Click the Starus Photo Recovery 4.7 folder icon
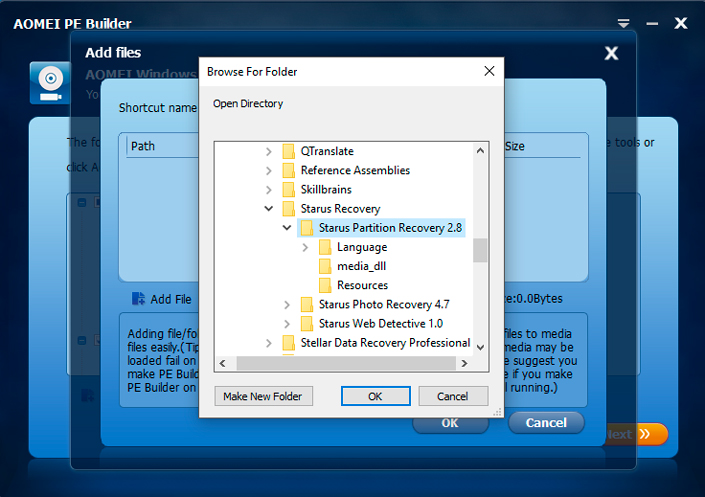 click(307, 304)
